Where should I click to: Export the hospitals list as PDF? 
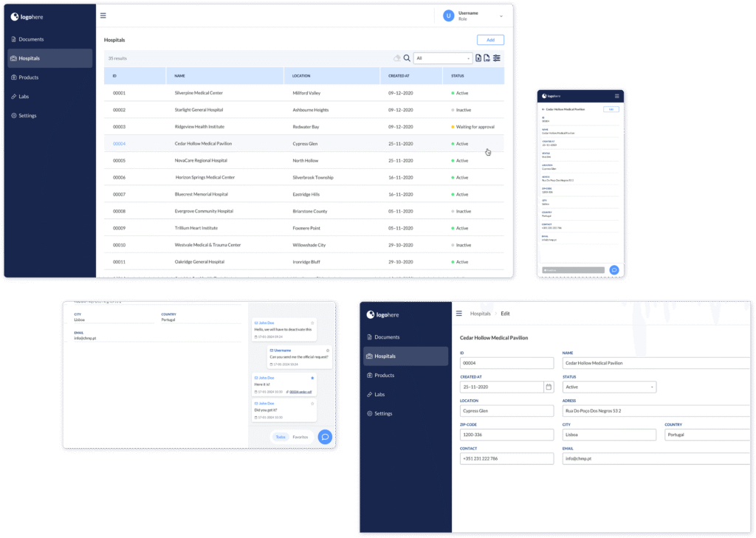point(487,58)
